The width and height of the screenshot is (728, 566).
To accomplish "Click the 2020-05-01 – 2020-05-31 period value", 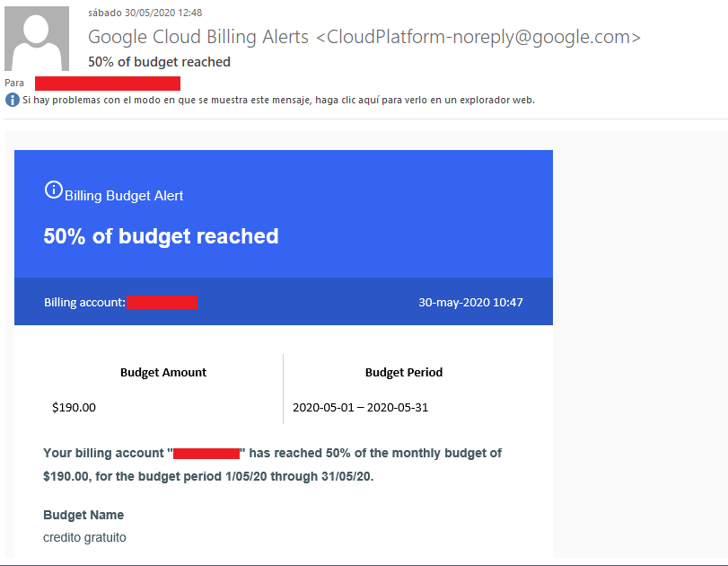I will [x=360, y=408].
